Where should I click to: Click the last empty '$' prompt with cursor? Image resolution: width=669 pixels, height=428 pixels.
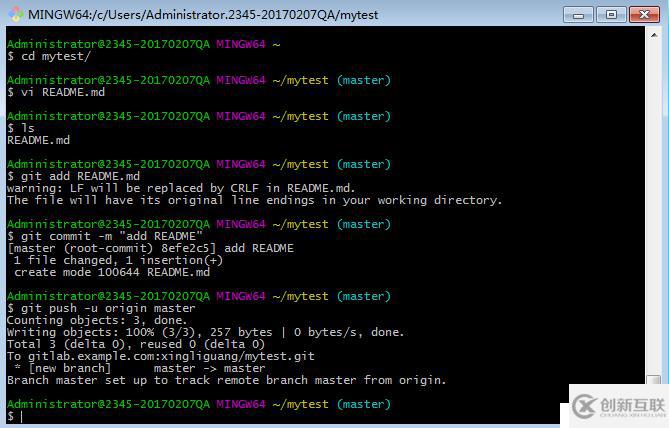15,416
